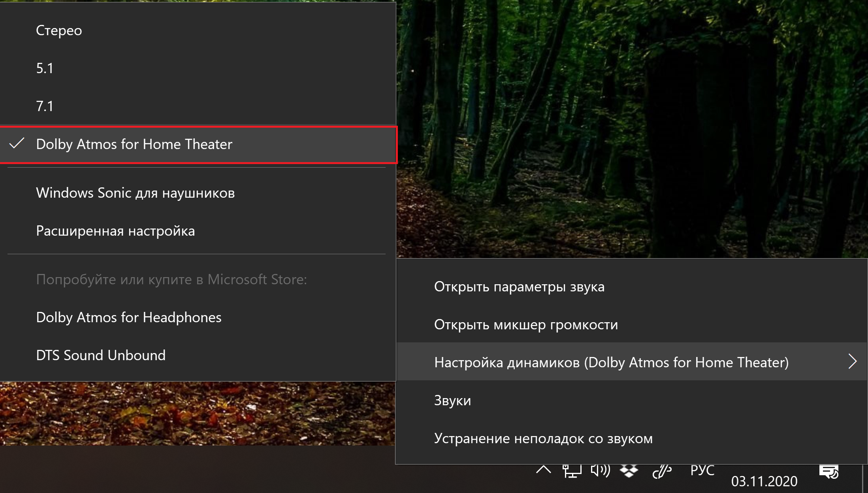868x493 pixels.
Task: Expand the speaker setup submenu chevron
Action: tap(852, 361)
